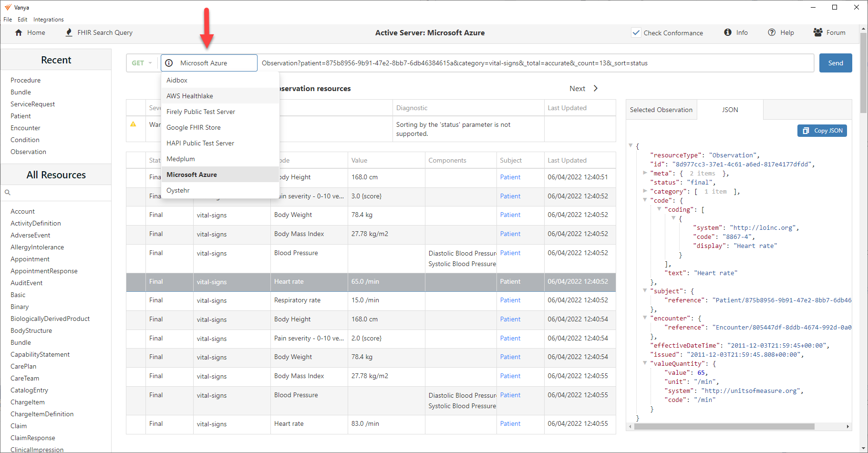Open the File menu
868x453 pixels.
(x=8, y=20)
